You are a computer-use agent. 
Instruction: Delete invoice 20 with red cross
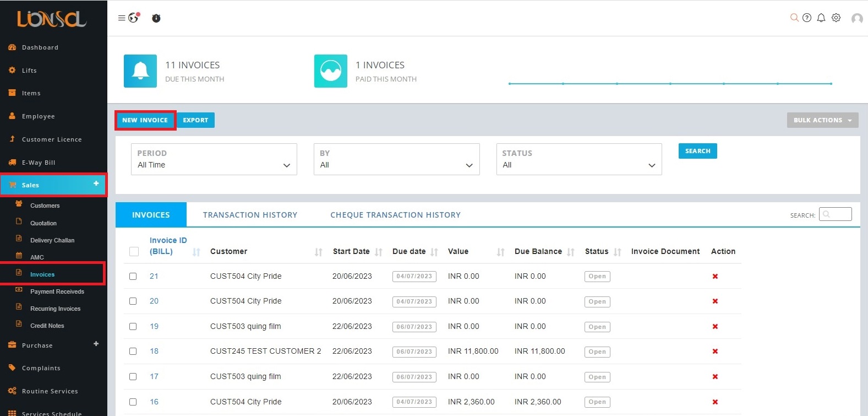coord(715,301)
